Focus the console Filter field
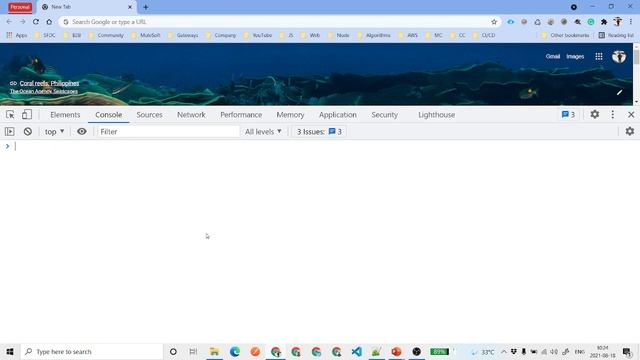Viewport: 640px width, 360px height. pyautogui.click(x=168, y=131)
